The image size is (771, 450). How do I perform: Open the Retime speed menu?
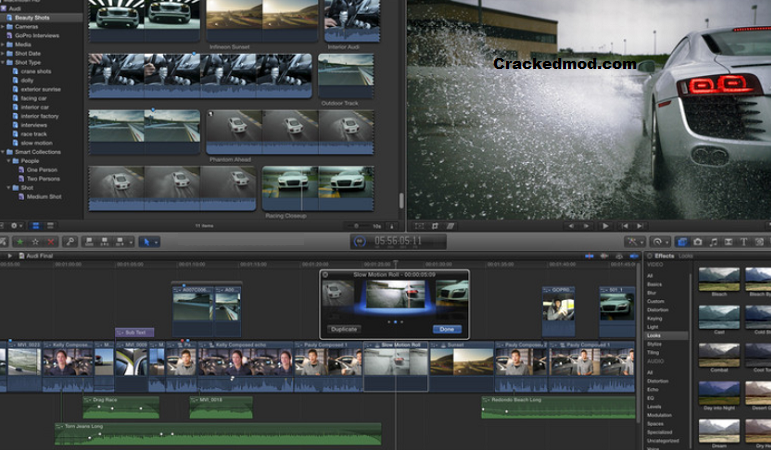pyautogui.click(x=659, y=241)
